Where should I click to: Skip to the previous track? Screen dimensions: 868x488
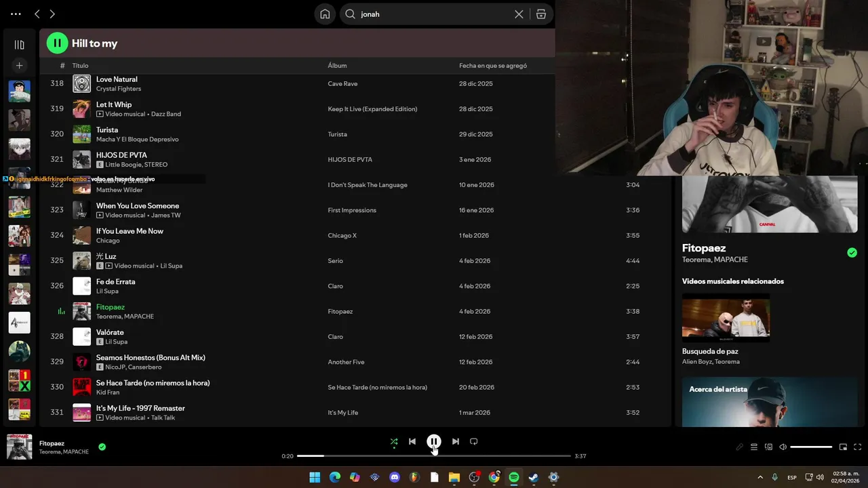point(412,441)
